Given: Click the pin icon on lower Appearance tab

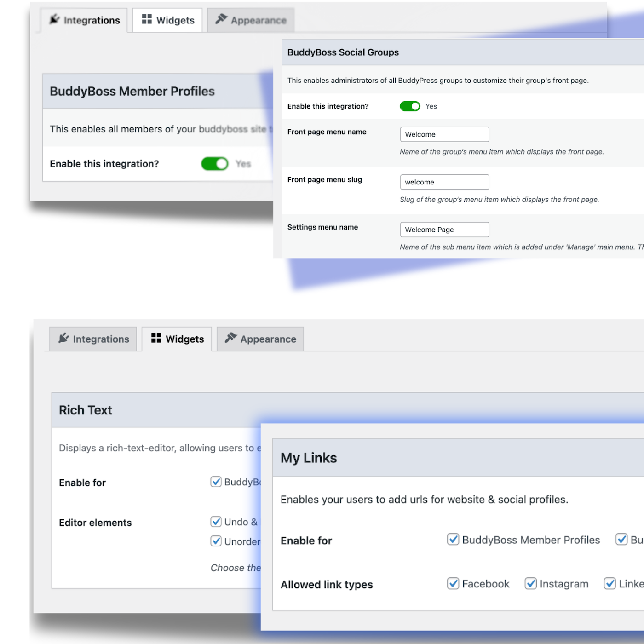Looking at the screenshot, I should point(231,338).
